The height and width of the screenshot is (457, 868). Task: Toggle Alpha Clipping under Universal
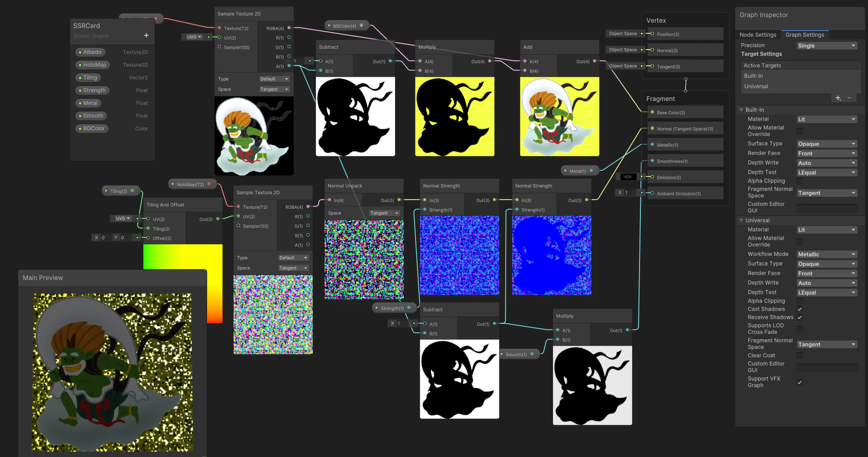point(800,301)
